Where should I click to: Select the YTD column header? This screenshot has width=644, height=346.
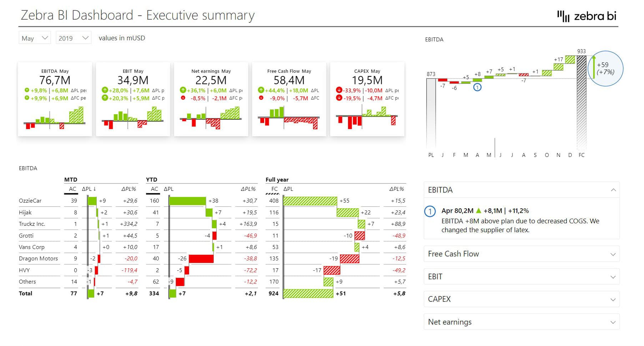(152, 179)
